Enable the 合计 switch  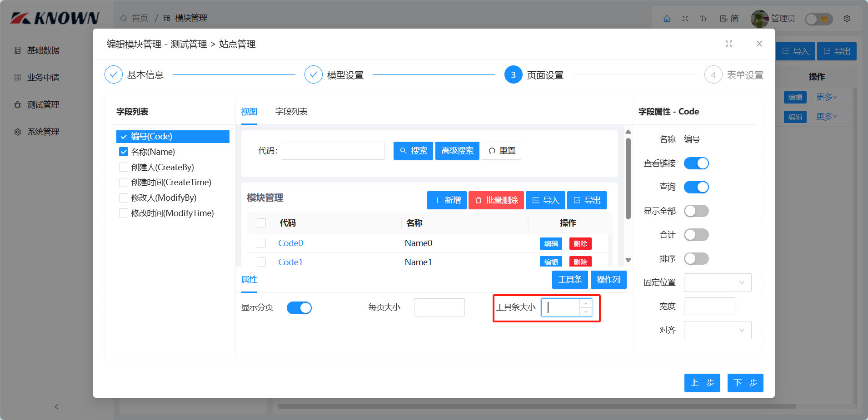pyautogui.click(x=696, y=235)
